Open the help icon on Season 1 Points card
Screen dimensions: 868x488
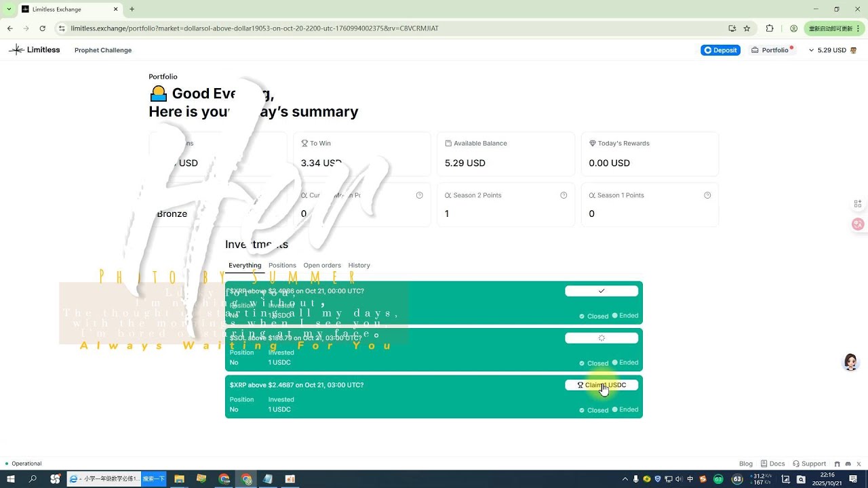point(707,195)
